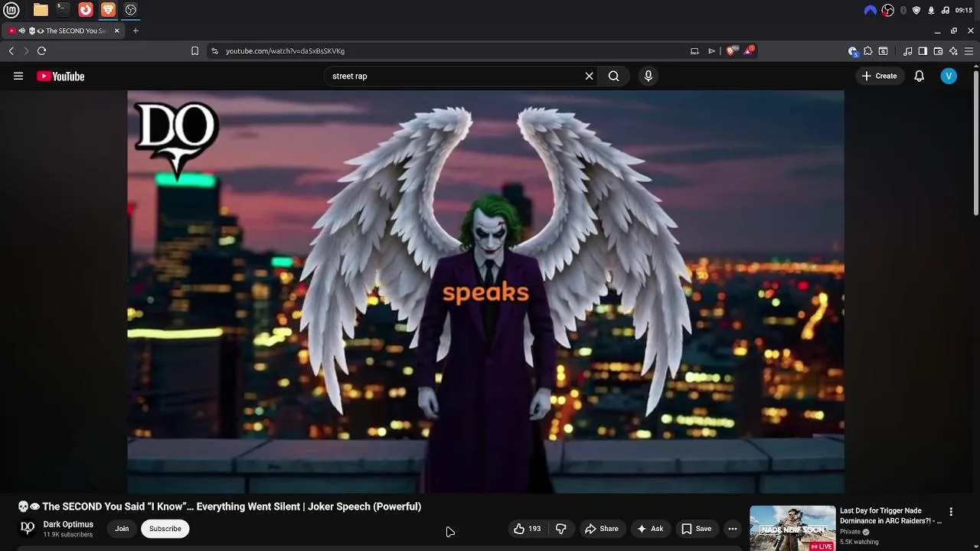The image size is (980, 551).
Task: Open Brave Shields lion icon
Action: (x=730, y=51)
